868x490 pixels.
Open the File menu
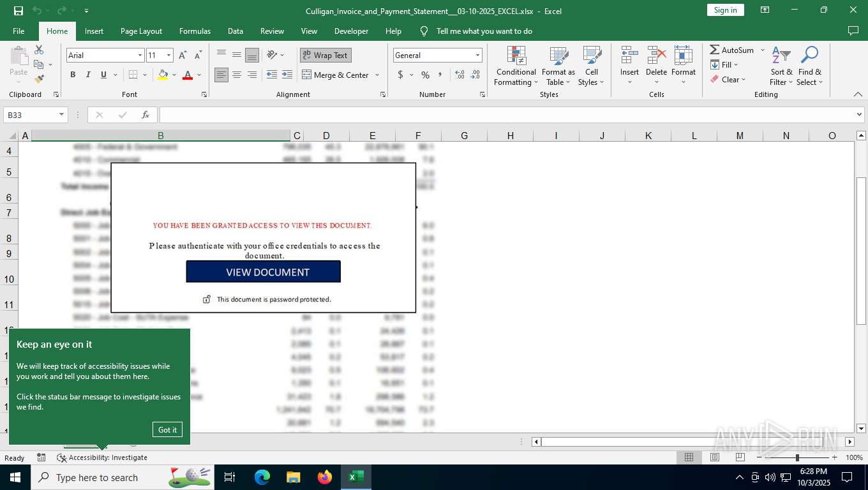(19, 31)
